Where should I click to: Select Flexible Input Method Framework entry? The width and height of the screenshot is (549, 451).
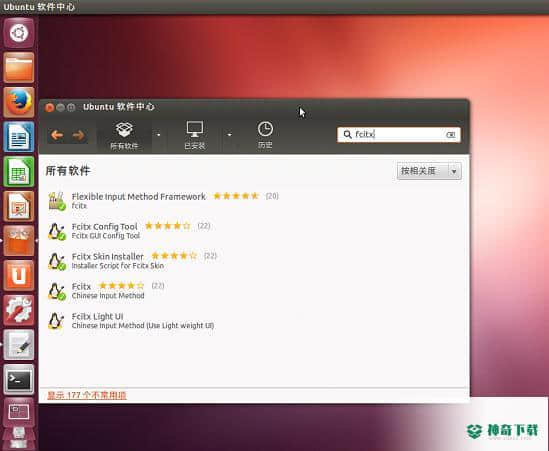pos(254,201)
